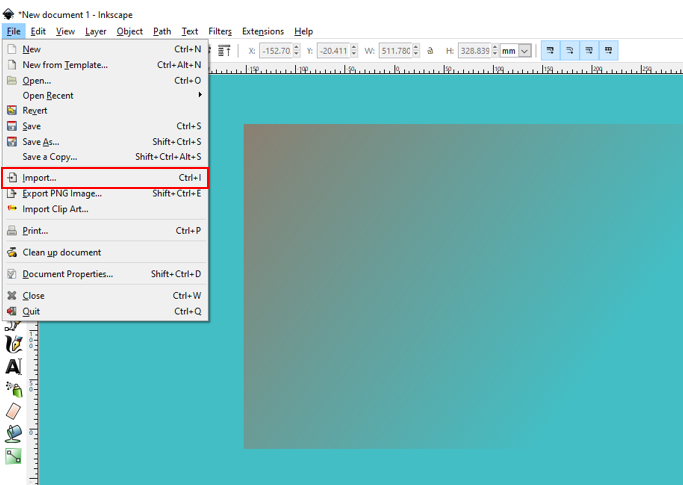
Task: Open the Extensions menu
Action: coord(263,31)
